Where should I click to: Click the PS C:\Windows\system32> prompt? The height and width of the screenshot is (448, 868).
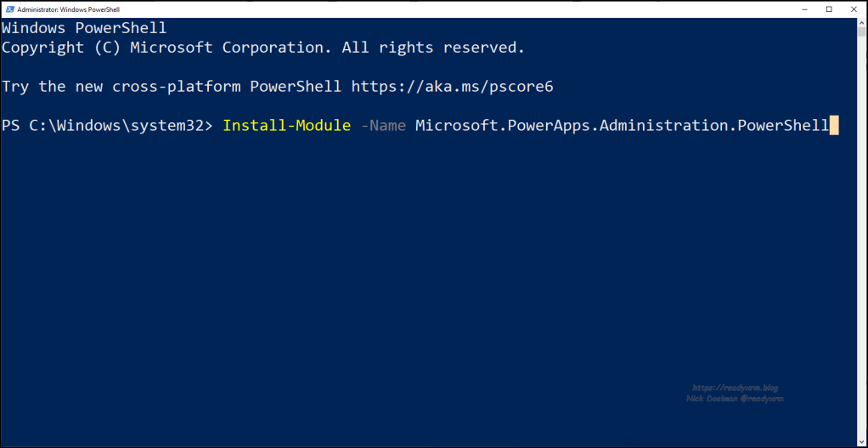pyautogui.click(x=107, y=126)
